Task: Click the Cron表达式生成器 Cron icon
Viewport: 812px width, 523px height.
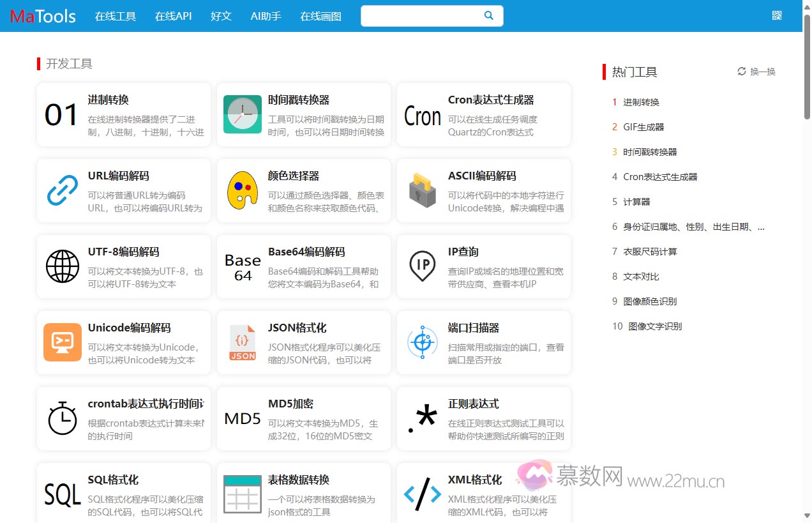Action: [422, 116]
